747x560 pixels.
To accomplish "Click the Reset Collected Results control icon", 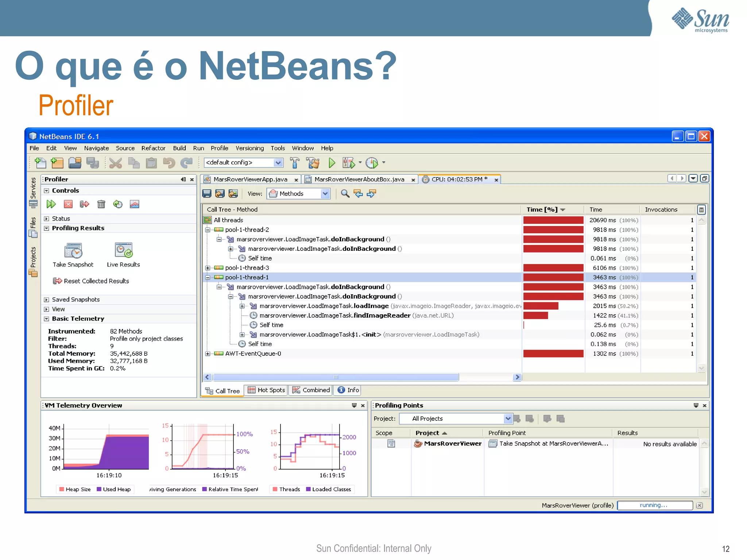I will click(85, 204).
